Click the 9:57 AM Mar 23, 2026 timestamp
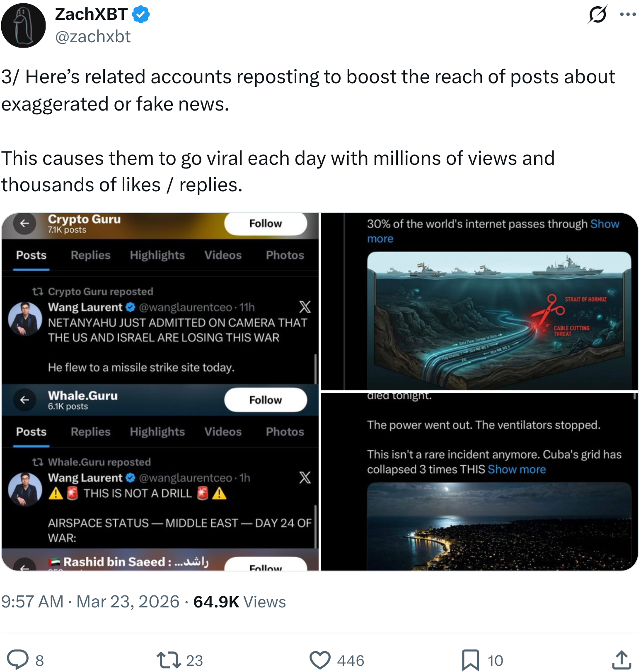 tap(90, 602)
